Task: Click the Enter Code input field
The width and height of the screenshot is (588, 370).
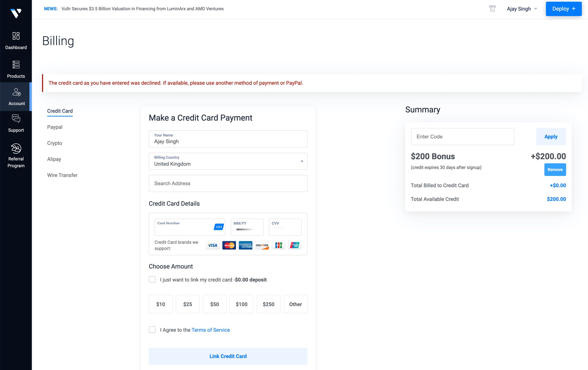Action: [x=463, y=136]
